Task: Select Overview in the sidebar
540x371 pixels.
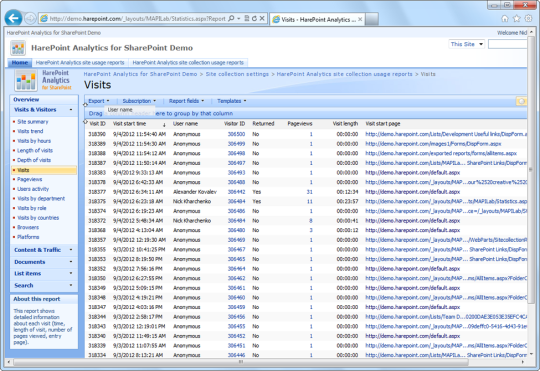Action: pos(26,100)
